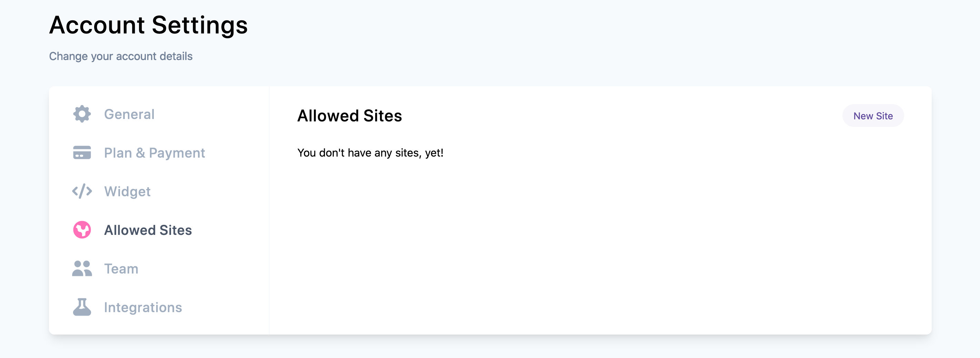Click the Widget code brackets icon
Screen dimensions: 980x358
[x=82, y=191]
